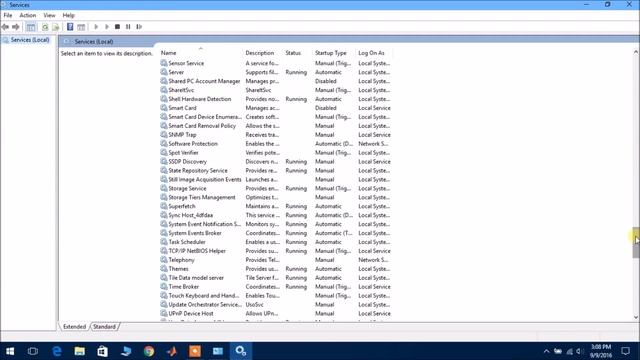Select Services (Local) in the console tree

pyautogui.click(x=30, y=40)
